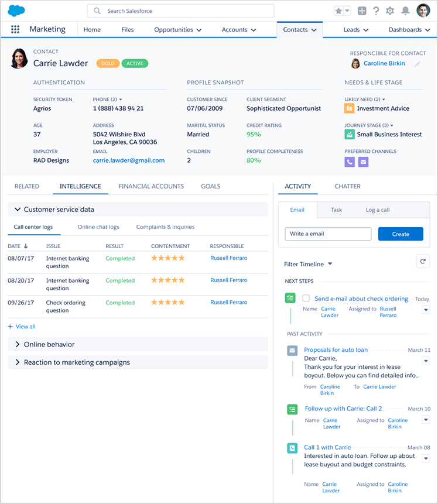Viewport: 438px width, 504px height.
Task: Click the phone preferred channel icon
Action: [350, 162]
